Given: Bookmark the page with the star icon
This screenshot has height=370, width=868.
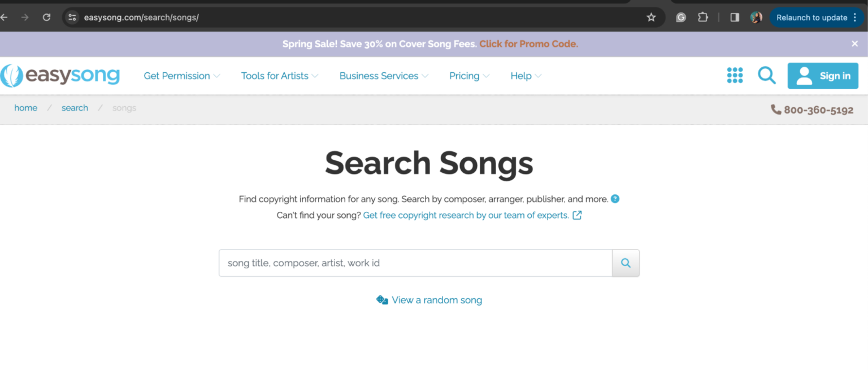Looking at the screenshot, I should 651,17.
